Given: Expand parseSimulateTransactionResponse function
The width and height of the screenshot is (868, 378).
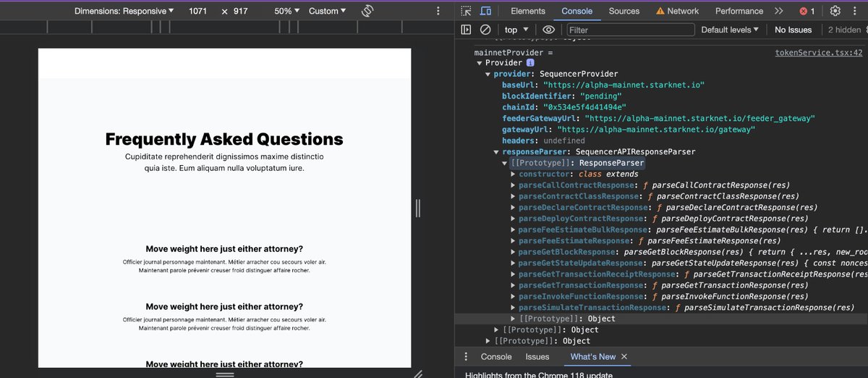Looking at the screenshot, I should (x=514, y=308).
